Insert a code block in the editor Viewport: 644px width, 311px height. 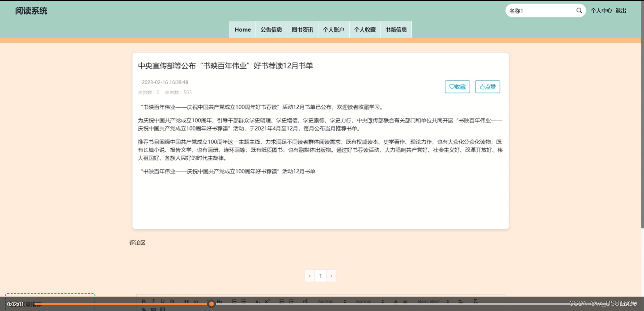tap(196, 302)
